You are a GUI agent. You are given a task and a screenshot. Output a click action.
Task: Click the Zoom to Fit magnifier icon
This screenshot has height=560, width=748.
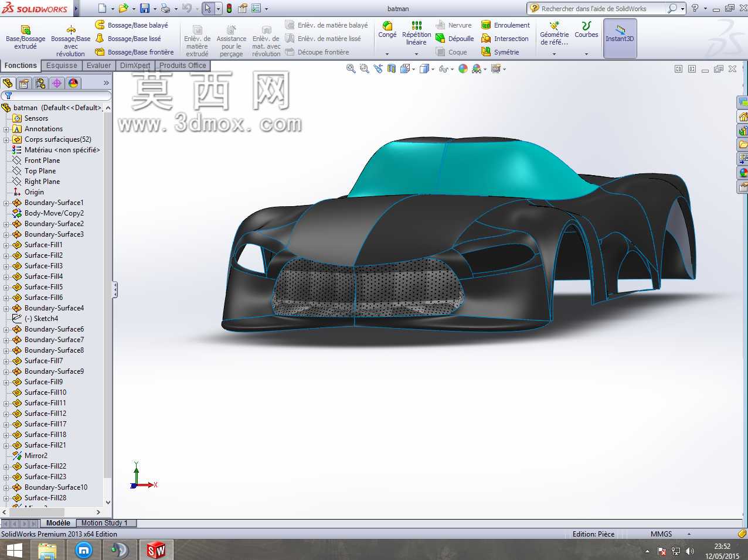point(351,69)
